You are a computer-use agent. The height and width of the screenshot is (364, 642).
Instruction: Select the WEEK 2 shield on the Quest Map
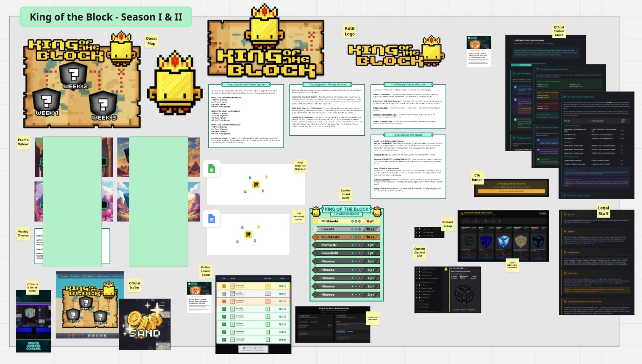[x=73, y=76]
